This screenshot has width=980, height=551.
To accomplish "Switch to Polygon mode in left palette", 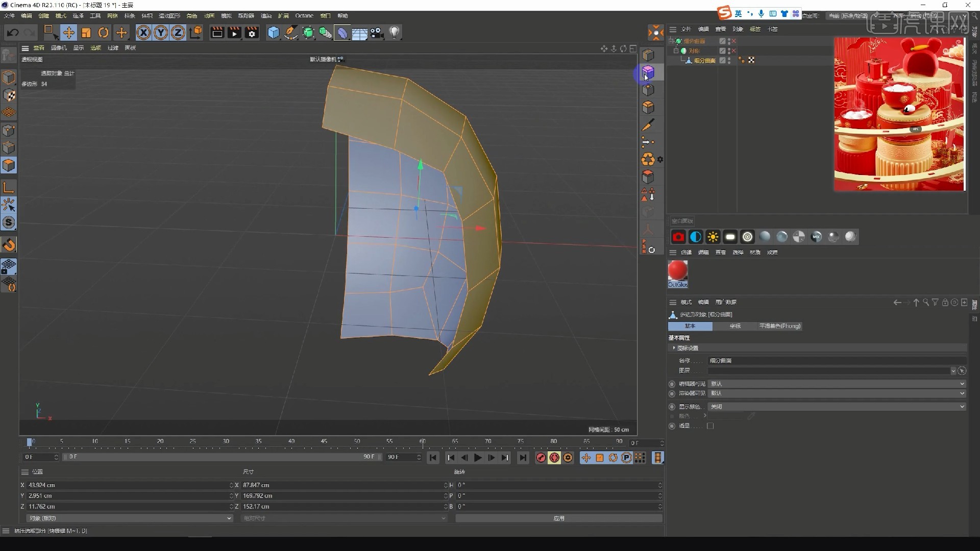I will tap(9, 165).
